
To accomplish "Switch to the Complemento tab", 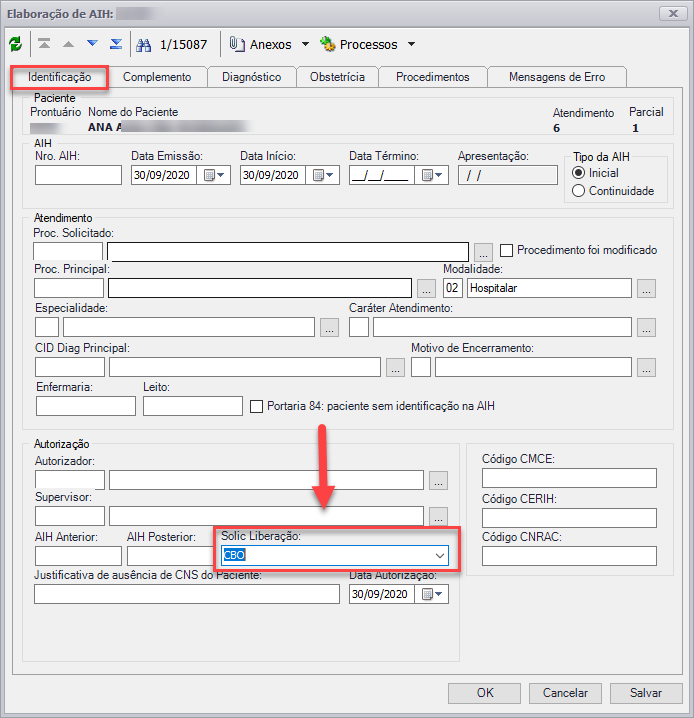I will 157,77.
